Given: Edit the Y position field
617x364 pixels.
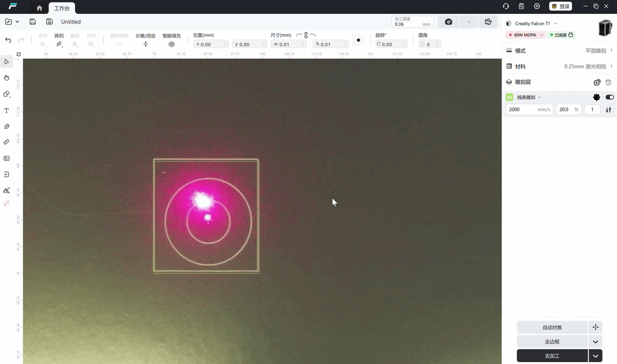Looking at the screenshot, I should (250, 44).
